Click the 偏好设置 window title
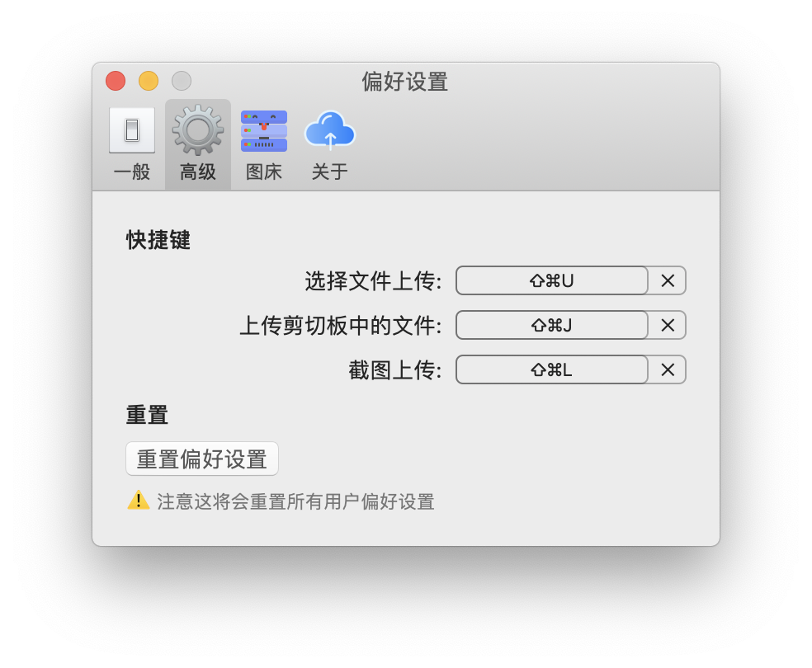The height and width of the screenshot is (668, 812). point(405,82)
